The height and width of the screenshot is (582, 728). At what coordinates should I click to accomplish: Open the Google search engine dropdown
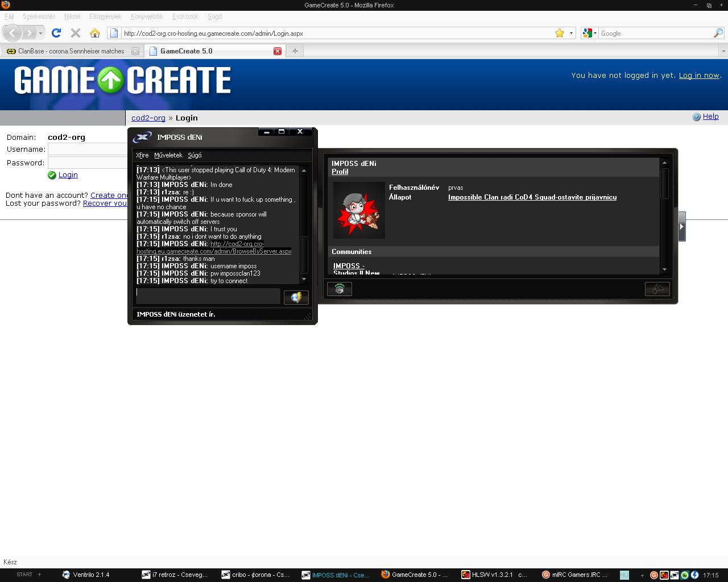pyautogui.click(x=589, y=33)
